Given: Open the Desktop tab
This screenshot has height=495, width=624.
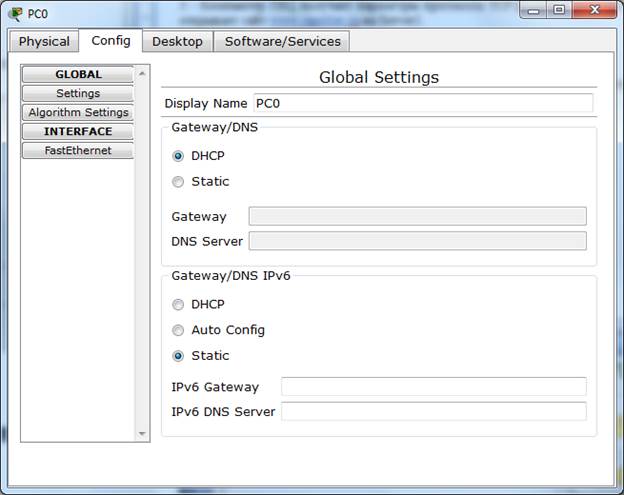Looking at the screenshot, I should pyautogui.click(x=177, y=41).
